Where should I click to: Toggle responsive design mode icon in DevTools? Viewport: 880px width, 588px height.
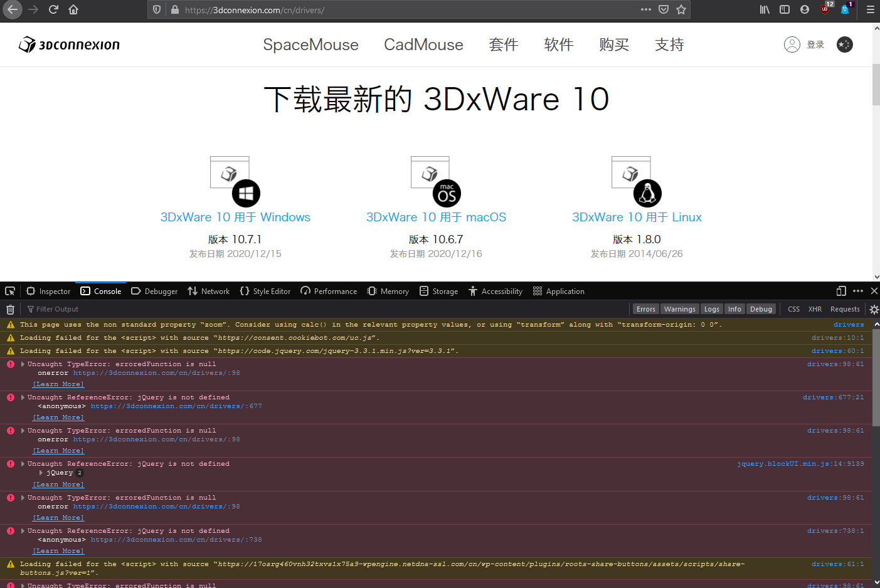pos(841,291)
